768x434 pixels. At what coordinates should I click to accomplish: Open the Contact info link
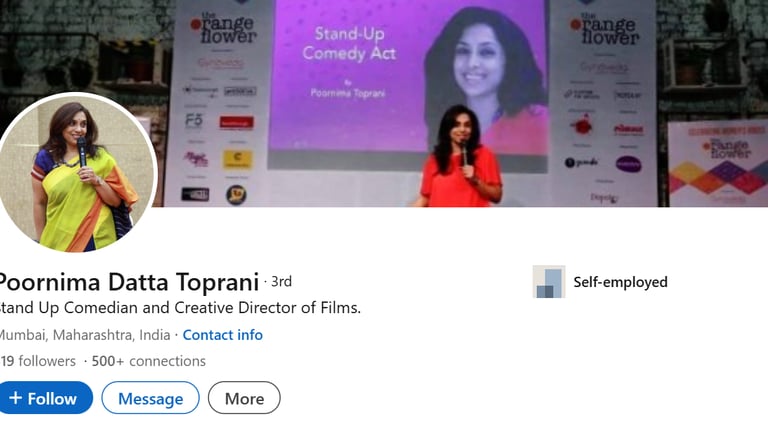point(222,335)
